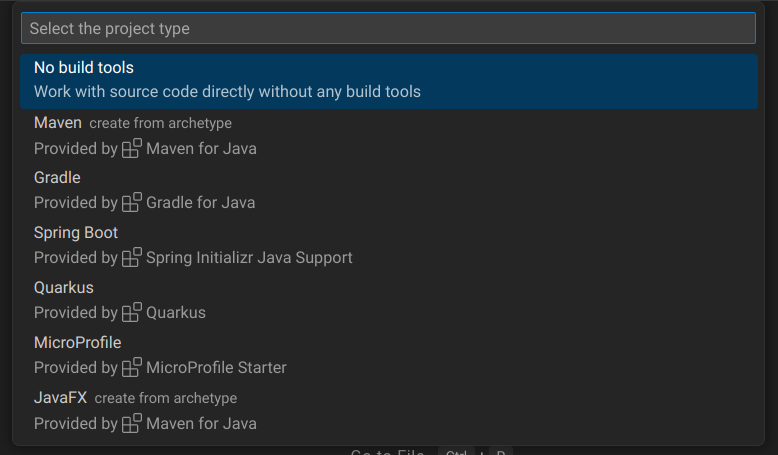Click extension icon beside Maven for Java under JavaFX
This screenshot has height=455, width=778.
coord(131,424)
